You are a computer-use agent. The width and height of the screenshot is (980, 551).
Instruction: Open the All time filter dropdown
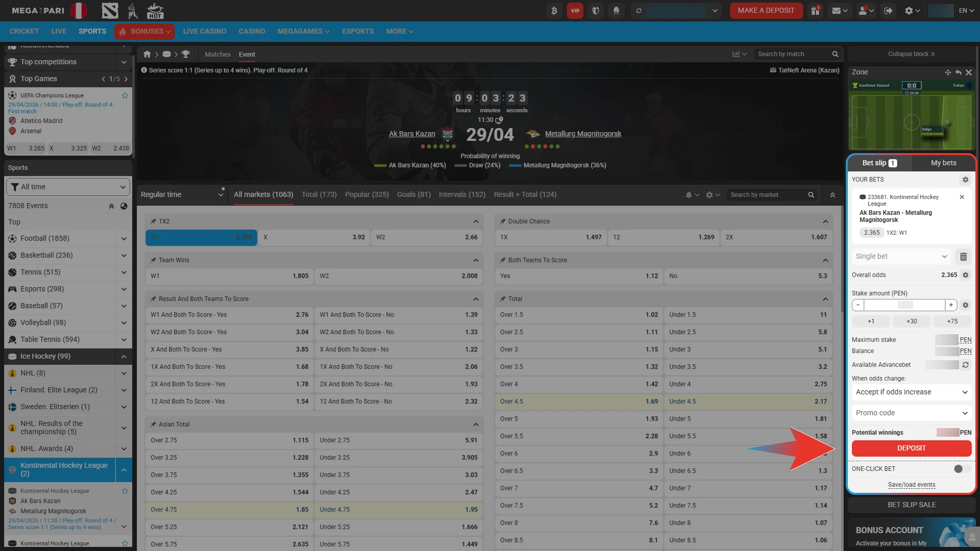[x=68, y=187]
